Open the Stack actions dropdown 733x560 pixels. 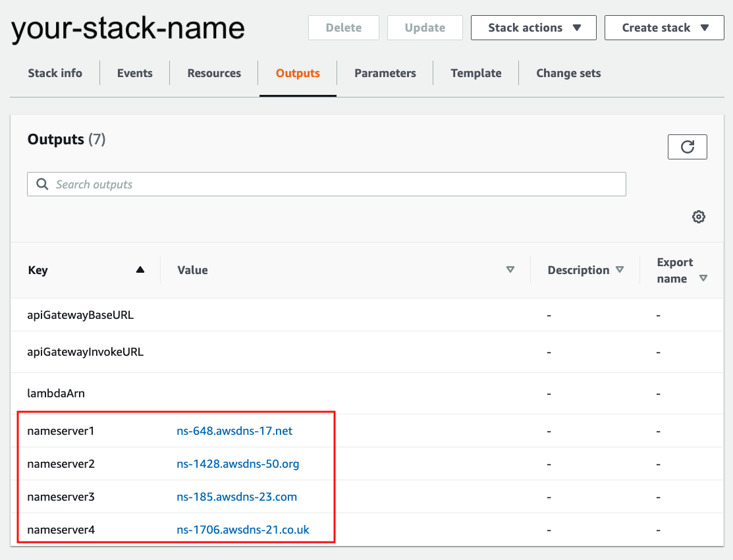(x=533, y=28)
